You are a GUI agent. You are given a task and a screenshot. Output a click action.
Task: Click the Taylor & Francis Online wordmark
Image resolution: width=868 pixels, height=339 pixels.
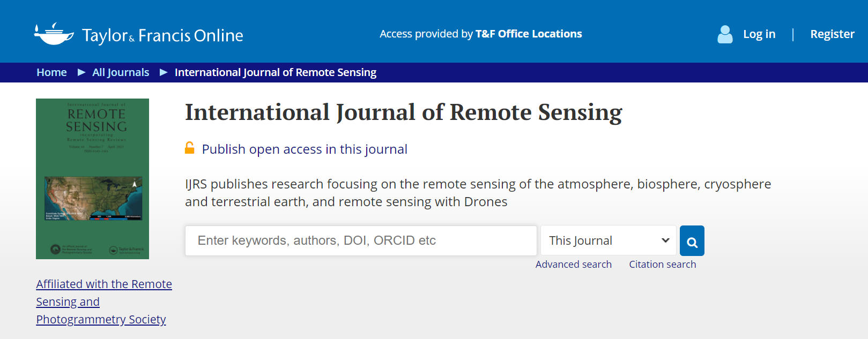(162, 35)
